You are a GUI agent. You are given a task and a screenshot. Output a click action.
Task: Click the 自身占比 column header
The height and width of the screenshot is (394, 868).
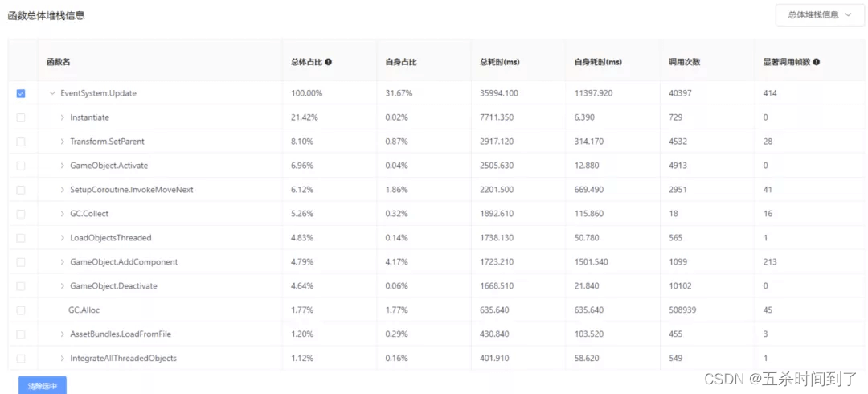(x=401, y=62)
